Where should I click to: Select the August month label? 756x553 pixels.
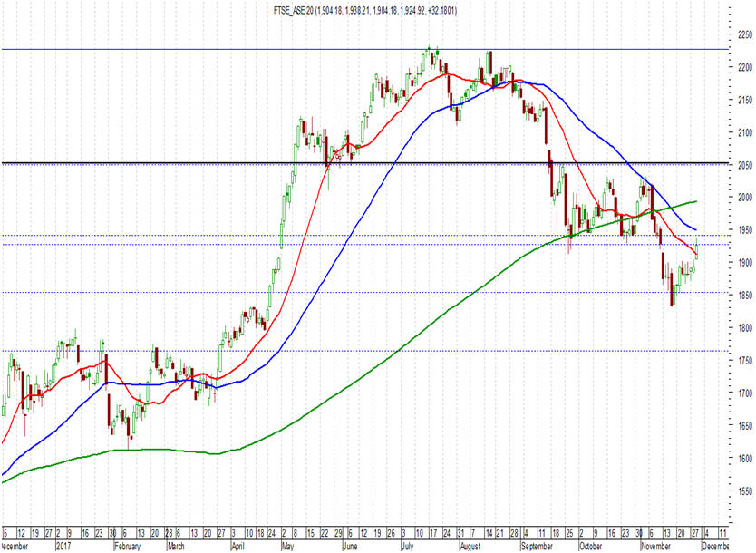[x=470, y=547]
